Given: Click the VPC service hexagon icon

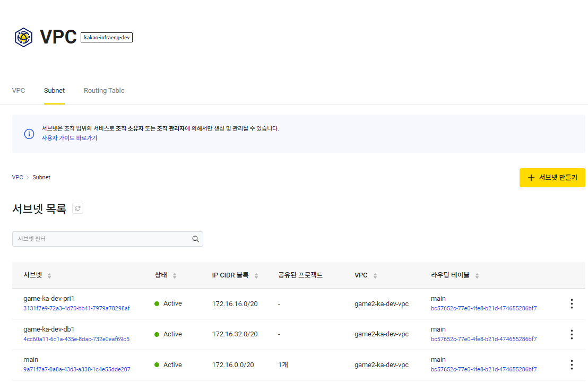Looking at the screenshot, I should [x=23, y=37].
